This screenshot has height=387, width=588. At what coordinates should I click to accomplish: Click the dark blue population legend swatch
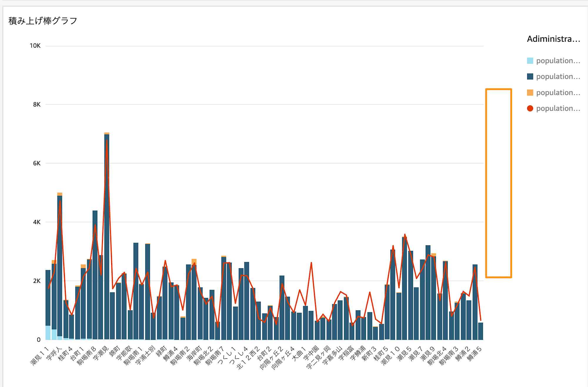point(530,77)
